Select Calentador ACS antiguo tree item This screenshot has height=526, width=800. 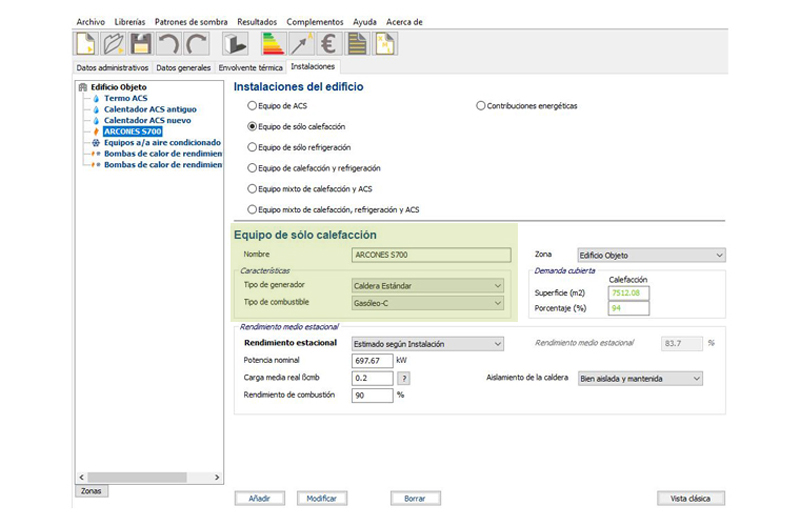[x=150, y=110]
